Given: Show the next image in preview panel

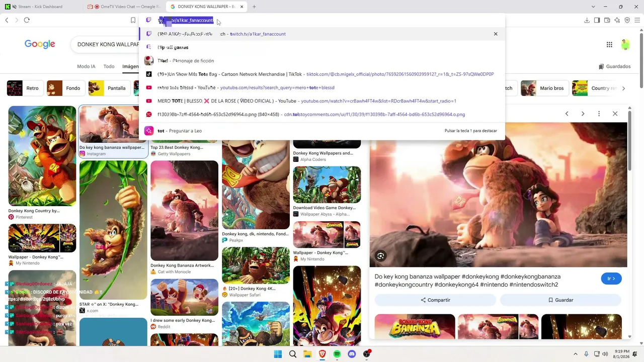Looking at the screenshot, I should click(583, 114).
